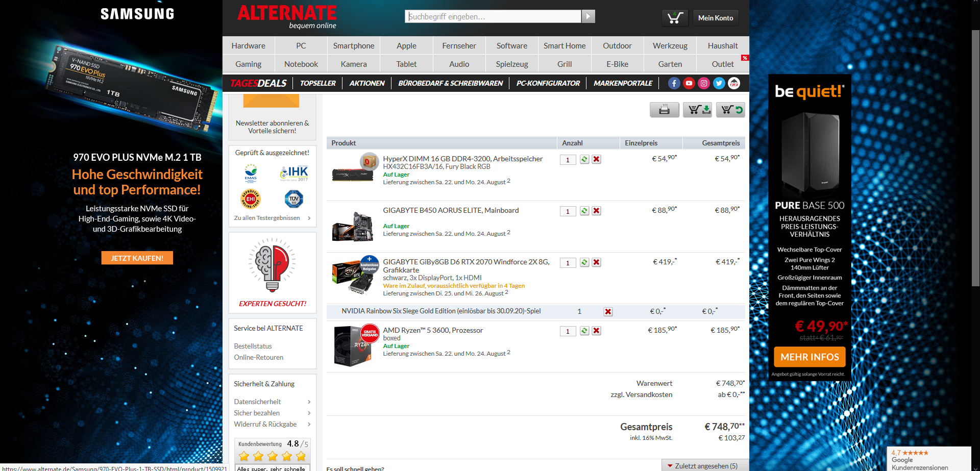This screenshot has width=980, height=471.
Task: Remove GIGABYTE RTX 2070 Windforce from cart
Action: (x=596, y=262)
